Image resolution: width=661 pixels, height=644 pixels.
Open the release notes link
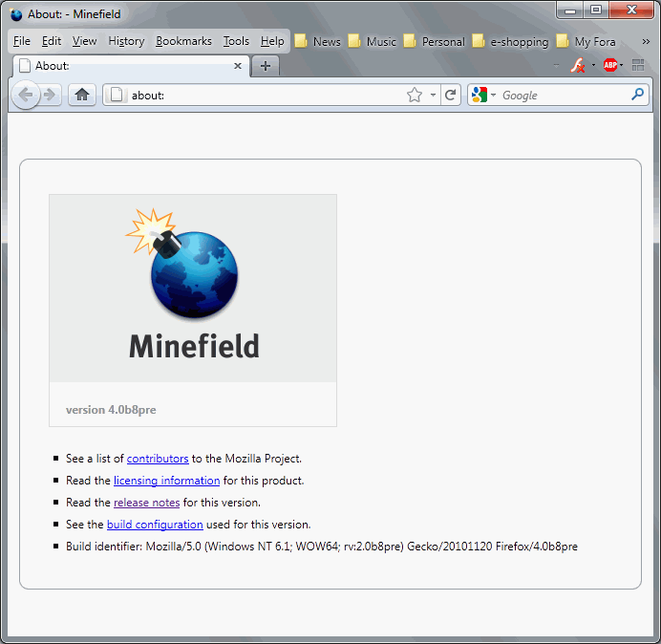(x=147, y=503)
